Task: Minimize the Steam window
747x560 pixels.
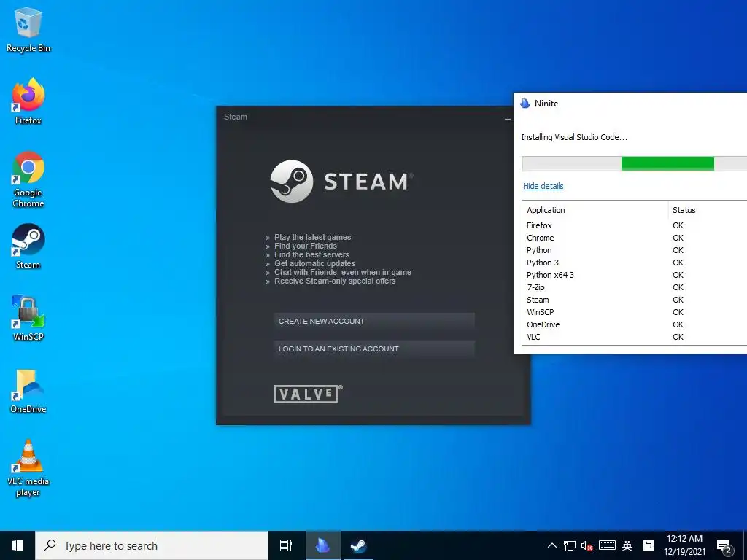Action: coord(508,119)
